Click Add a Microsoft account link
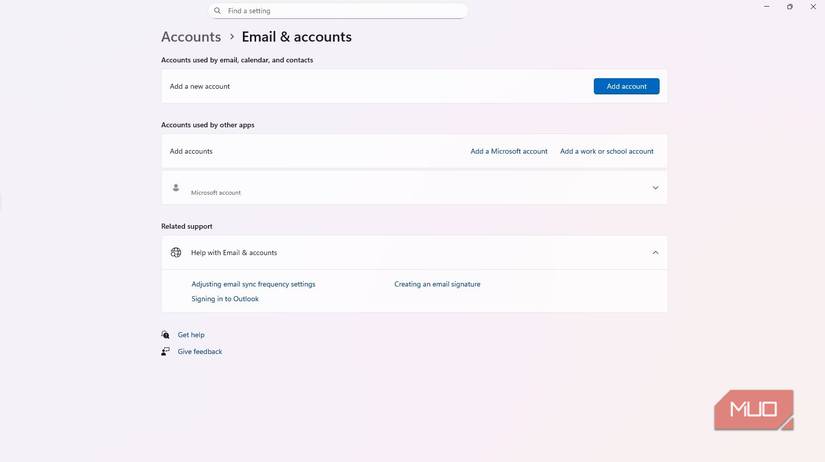This screenshot has height=462, width=825. click(x=509, y=151)
